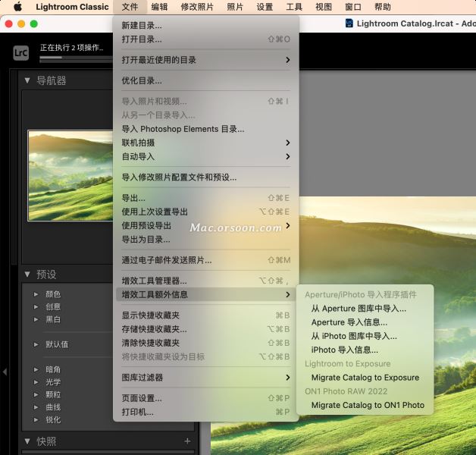
Task: Choose 导出... menu item
Action: click(206, 198)
